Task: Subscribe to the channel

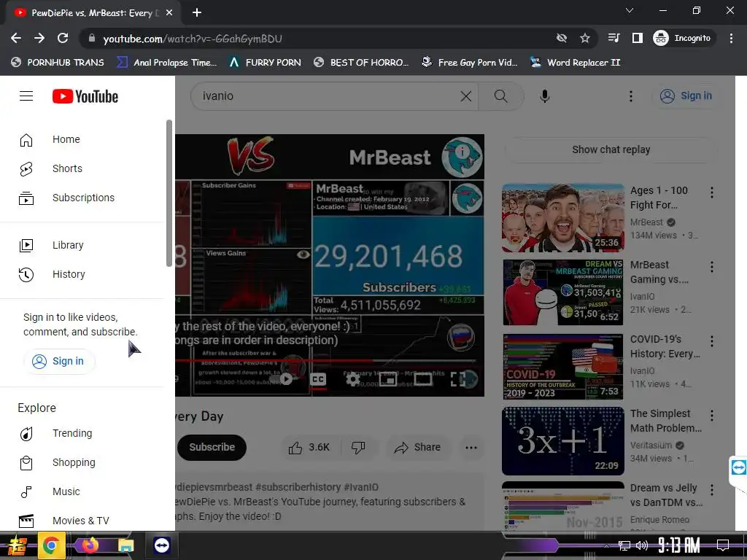Action: click(212, 447)
